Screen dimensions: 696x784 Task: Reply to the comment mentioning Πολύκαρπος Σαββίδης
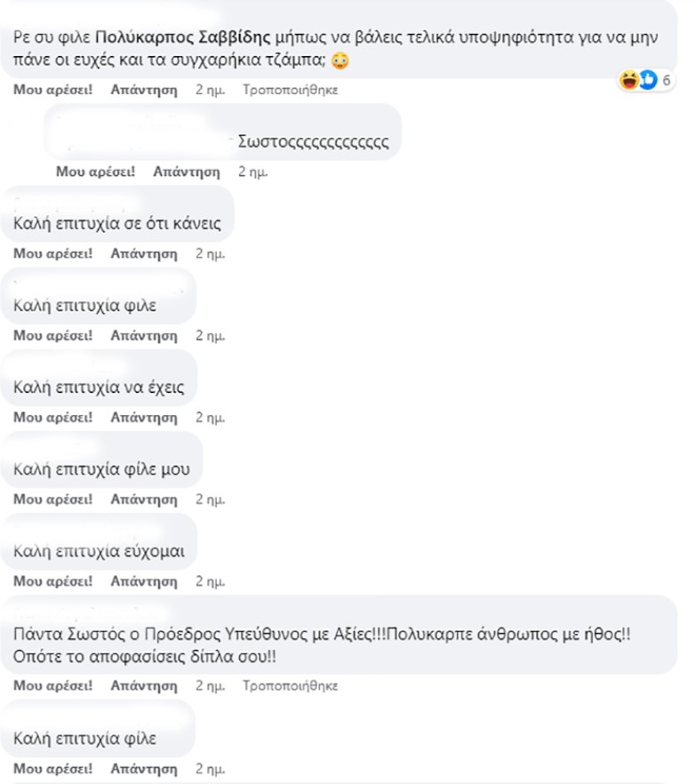(x=144, y=90)
